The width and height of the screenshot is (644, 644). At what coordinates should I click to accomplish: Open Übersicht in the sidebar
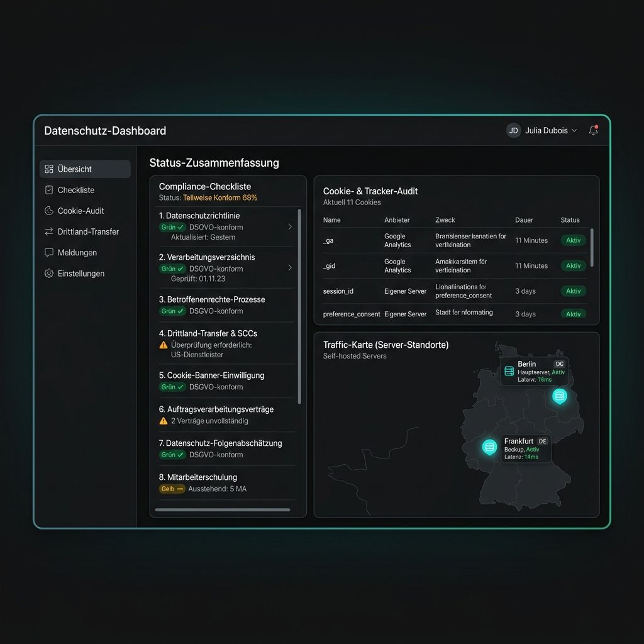(85, 169)
